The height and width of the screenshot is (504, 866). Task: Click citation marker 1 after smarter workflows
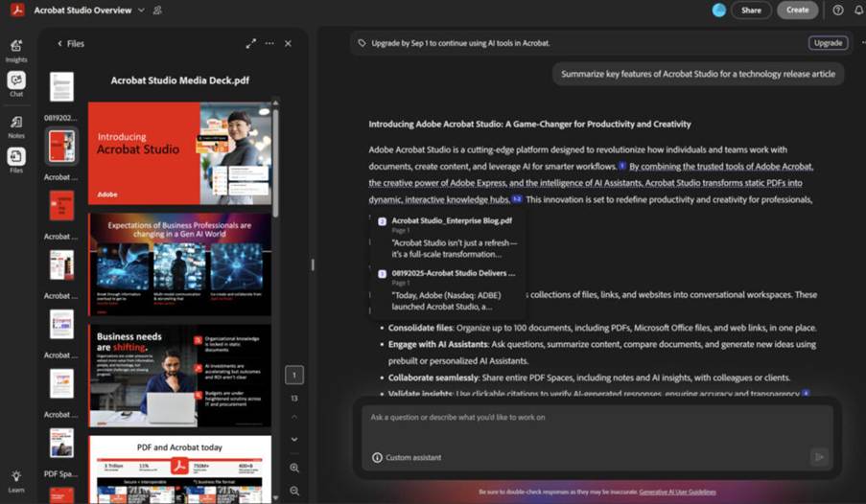click(x=621, y=166)
